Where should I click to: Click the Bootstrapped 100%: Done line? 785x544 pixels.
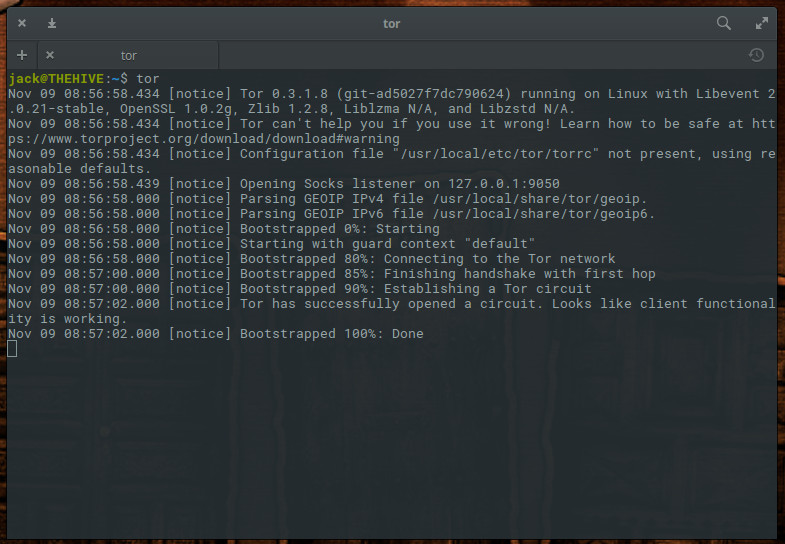pyautogui.click(x=215, y=334)
